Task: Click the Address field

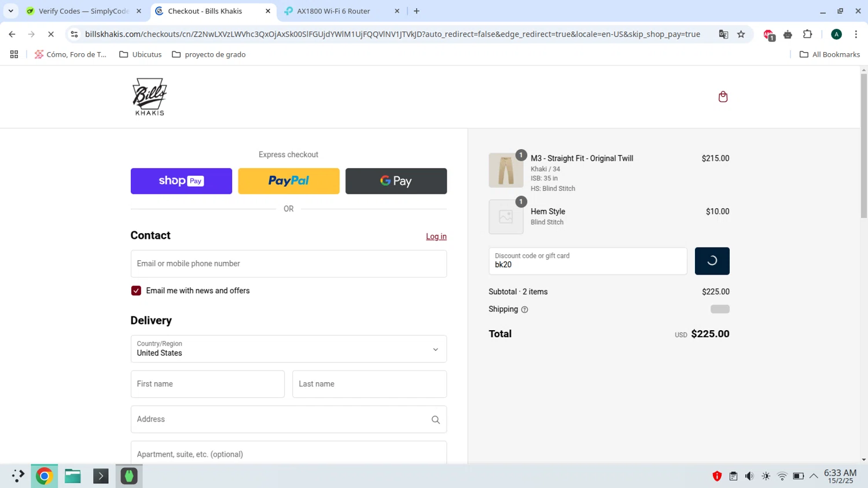Action: [x=289, y=419]
